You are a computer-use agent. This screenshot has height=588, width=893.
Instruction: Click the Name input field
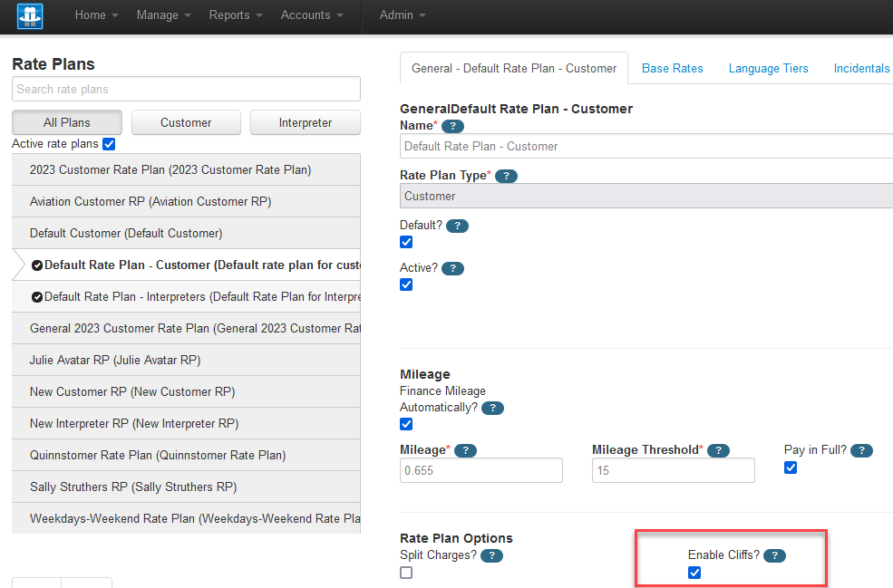coord(646,146)
